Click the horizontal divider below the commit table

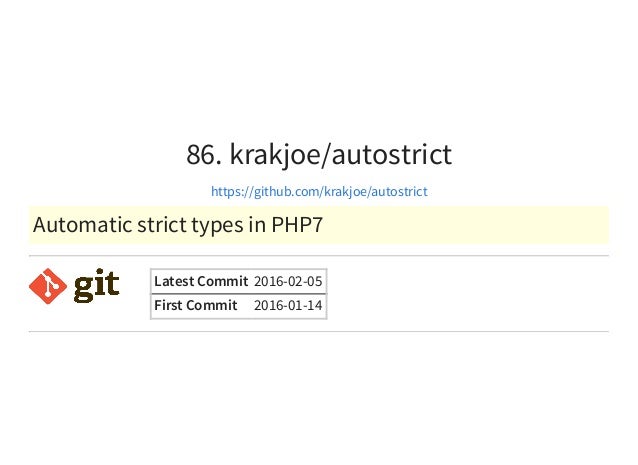tap(319, 332)
